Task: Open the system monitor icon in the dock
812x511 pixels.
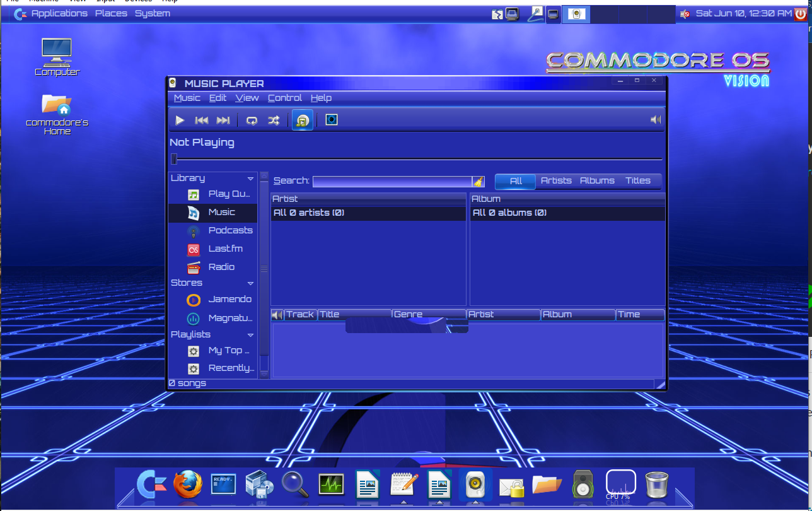Action: point(331,485)
